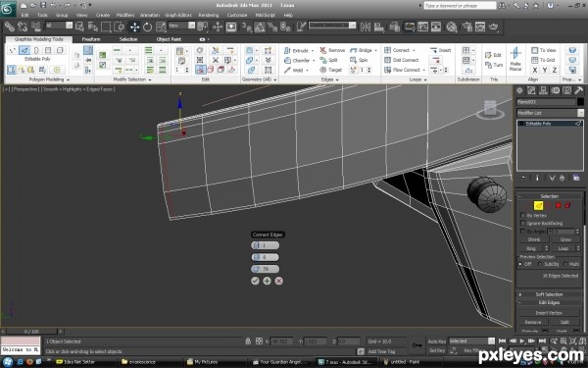Select the Edge sub-object mode in ribbon
This screenshot has height=368, width=588.
(x=24, y=50)
